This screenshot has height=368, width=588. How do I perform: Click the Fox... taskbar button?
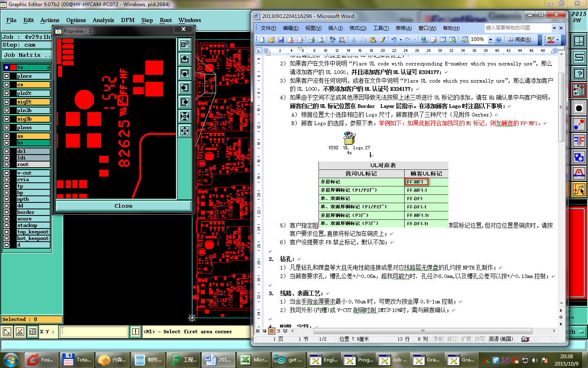(x=41, y=360)
